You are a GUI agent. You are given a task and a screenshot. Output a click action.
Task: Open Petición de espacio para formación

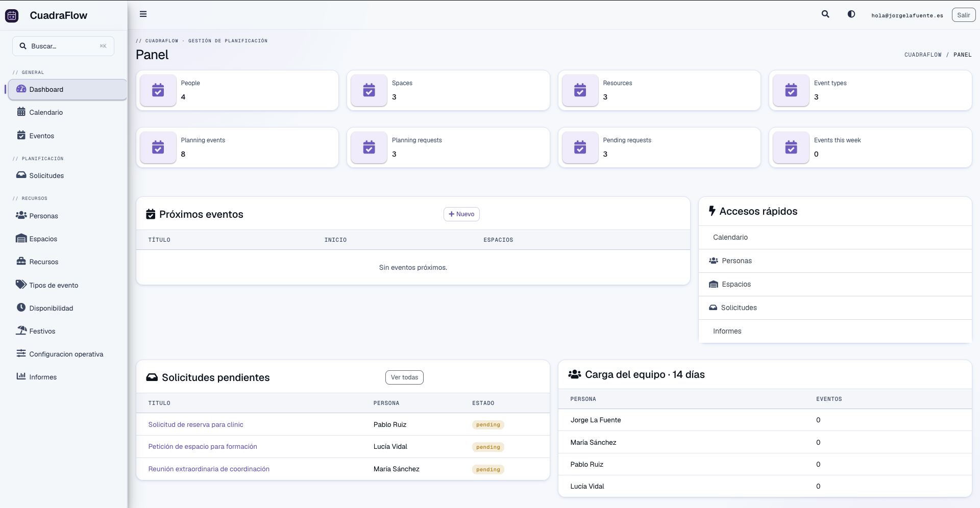point(203,446)
